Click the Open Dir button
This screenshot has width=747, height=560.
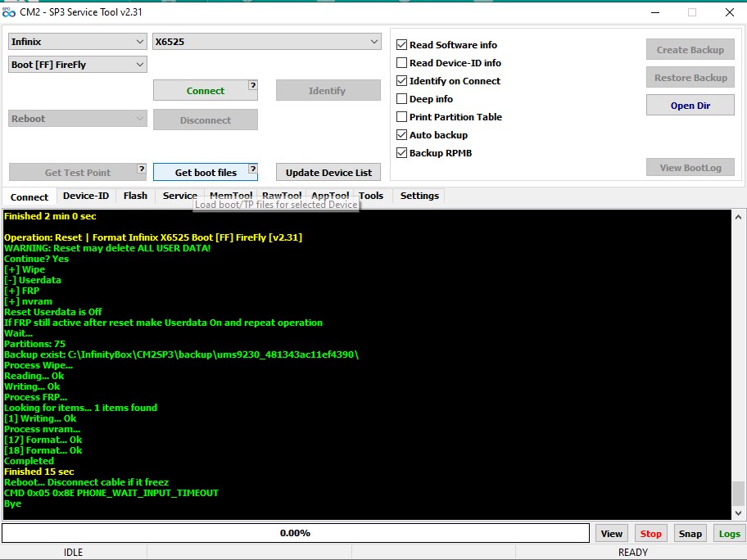pos(690,106)
